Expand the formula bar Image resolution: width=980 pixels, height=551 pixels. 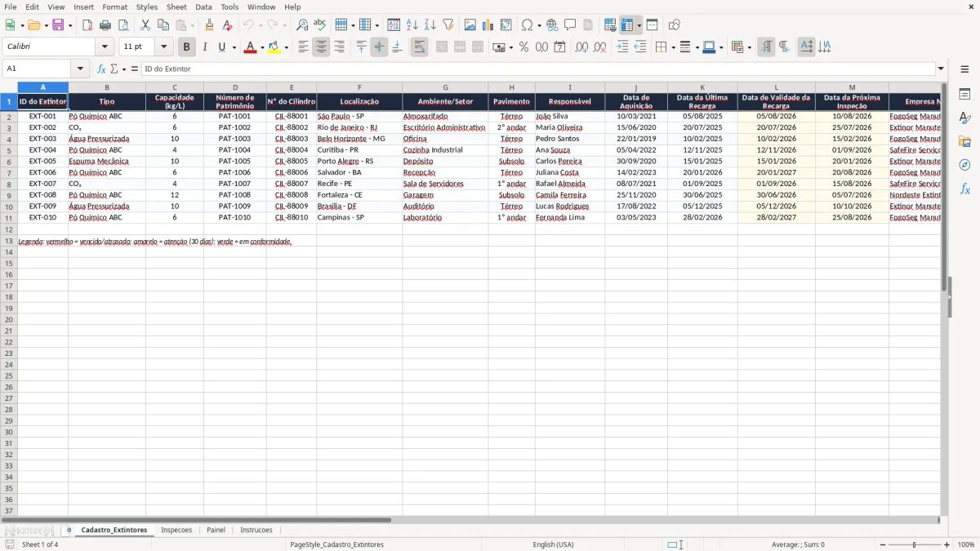(941, 69)
